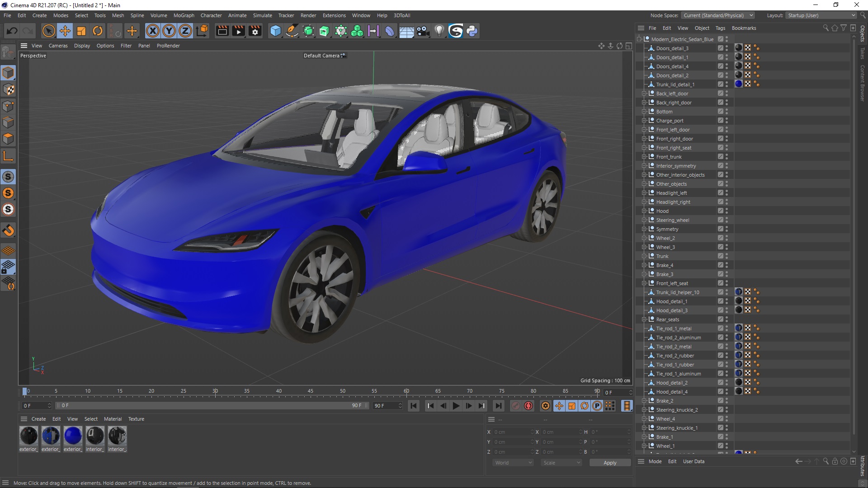Select the Rotate tool
The image size is (868, 488).
pyautogui.click(x=98, y=31)
